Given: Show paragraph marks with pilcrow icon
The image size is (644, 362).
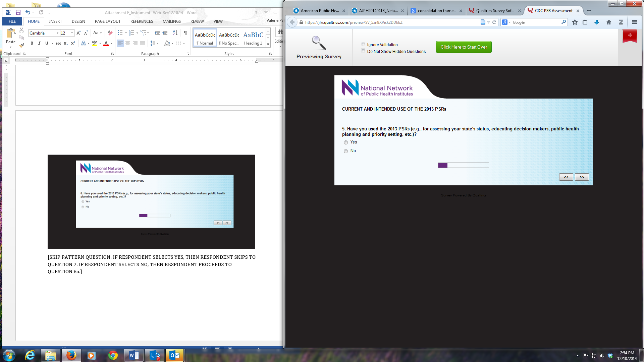Looking at the screenshot, I should (185, 33).
